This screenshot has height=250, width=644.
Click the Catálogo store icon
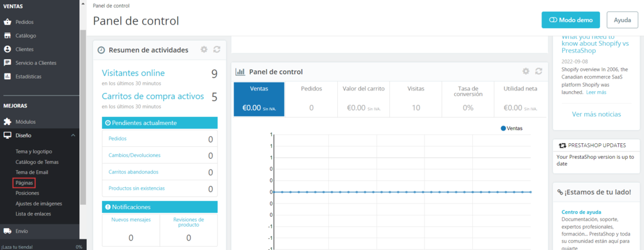pos(7,36)
